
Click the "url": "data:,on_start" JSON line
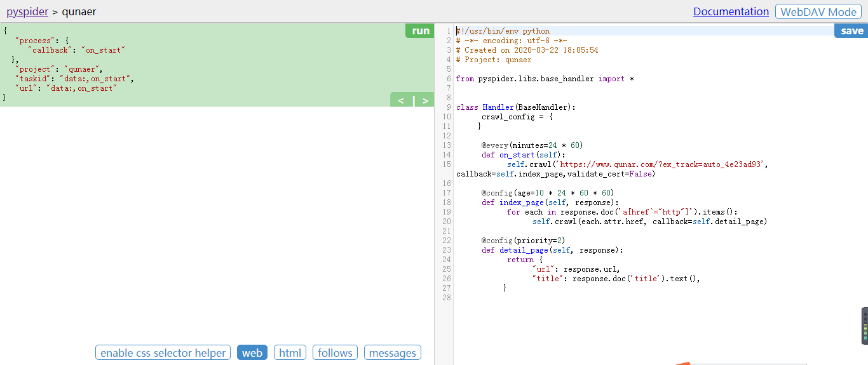click(66, 88)
